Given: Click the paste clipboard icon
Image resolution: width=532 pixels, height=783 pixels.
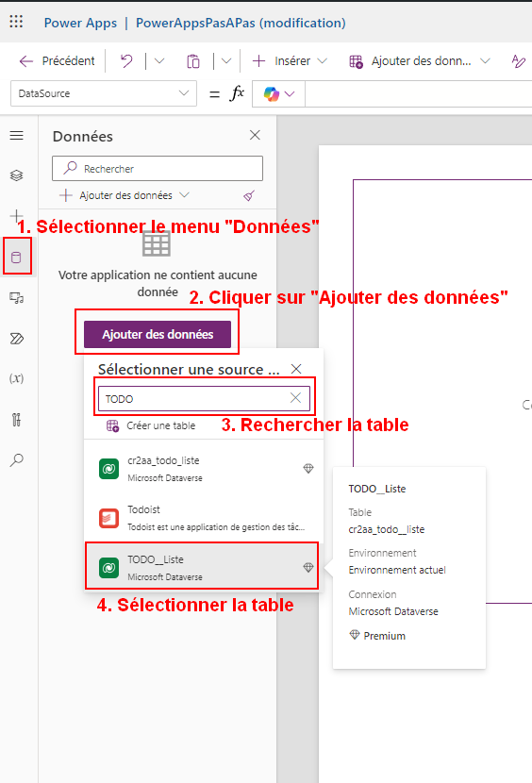Looking at the screenshot, I should [x=193, y=61].
